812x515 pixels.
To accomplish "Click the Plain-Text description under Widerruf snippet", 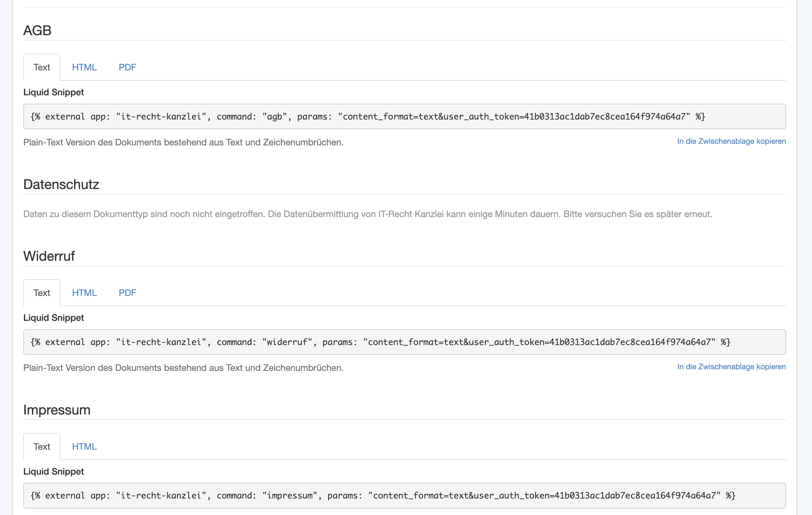I will 183,368.
